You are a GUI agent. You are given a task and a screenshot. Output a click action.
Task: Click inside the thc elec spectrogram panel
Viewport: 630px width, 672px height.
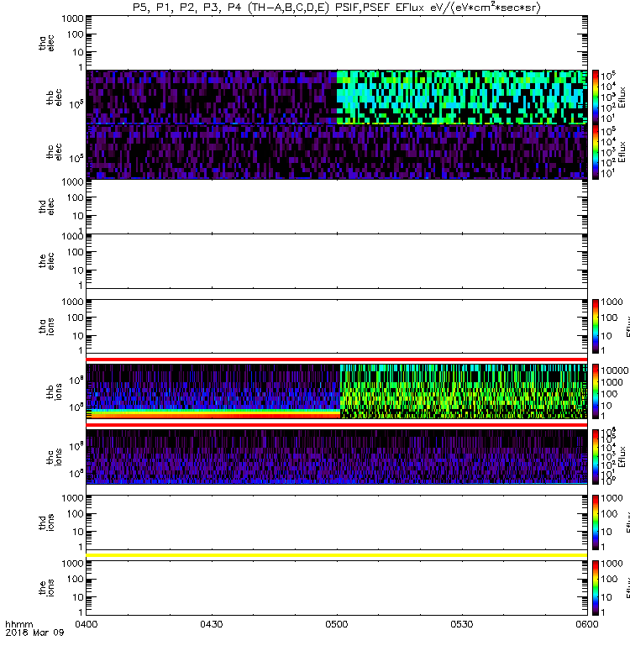click(x=337, y=152)
